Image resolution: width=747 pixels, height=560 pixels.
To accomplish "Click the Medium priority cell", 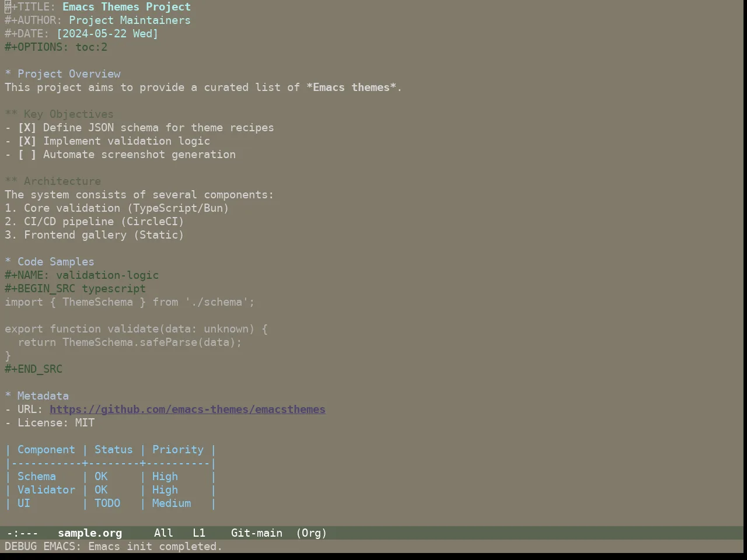I will (x=172, y=503).
